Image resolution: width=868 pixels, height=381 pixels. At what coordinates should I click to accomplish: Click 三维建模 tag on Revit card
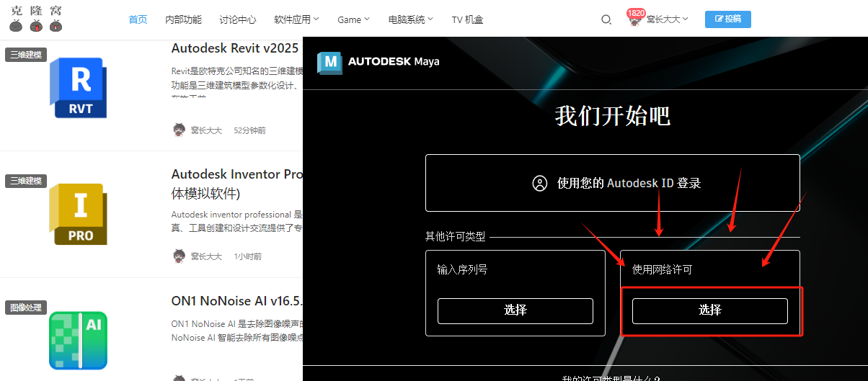click(x=25, y=55)
